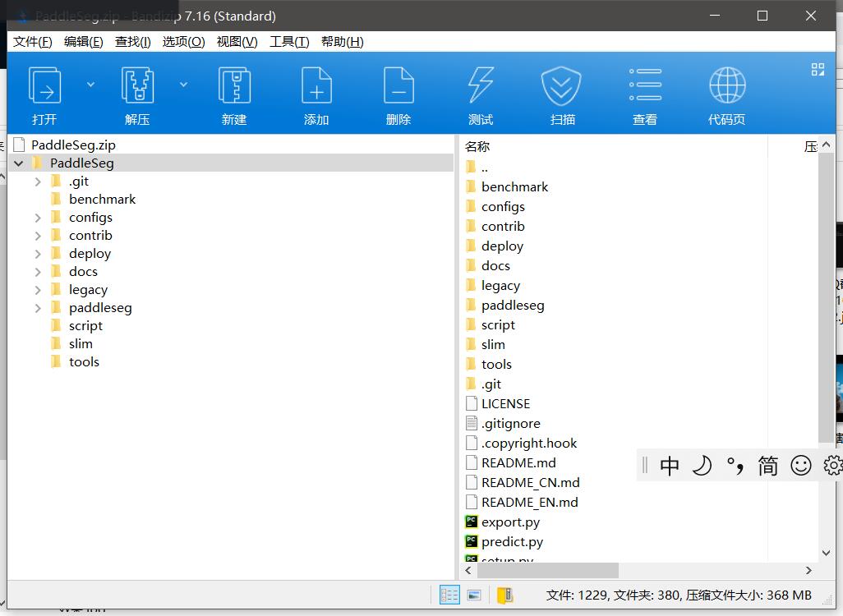Select configs folder in right file list
The width and height of the screenshot is (843, 616).
coord(503,207)
